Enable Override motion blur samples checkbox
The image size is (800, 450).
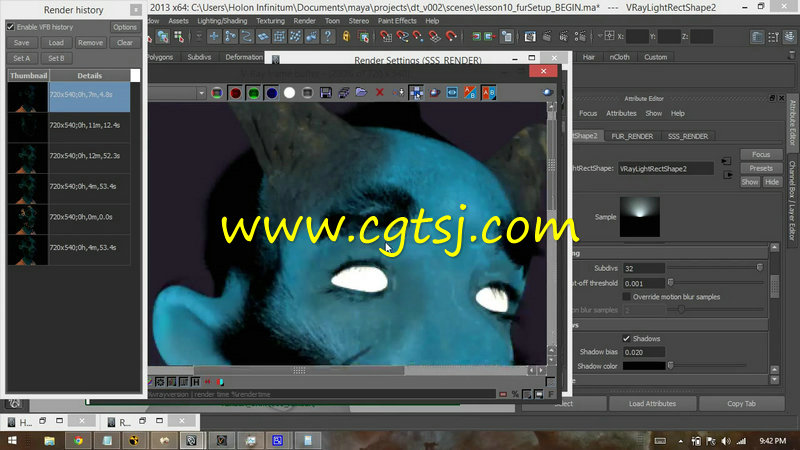coord(626,296)
